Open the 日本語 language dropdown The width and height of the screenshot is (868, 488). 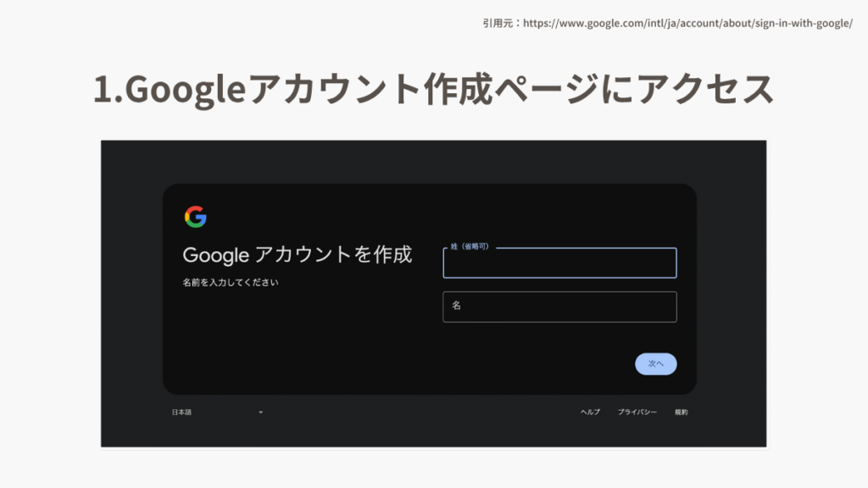click(217, 413)
